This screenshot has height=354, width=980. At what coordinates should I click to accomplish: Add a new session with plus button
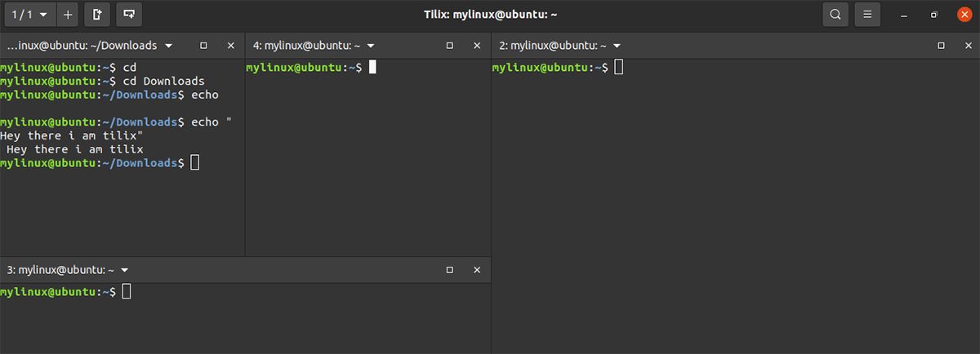pos(68,14)
